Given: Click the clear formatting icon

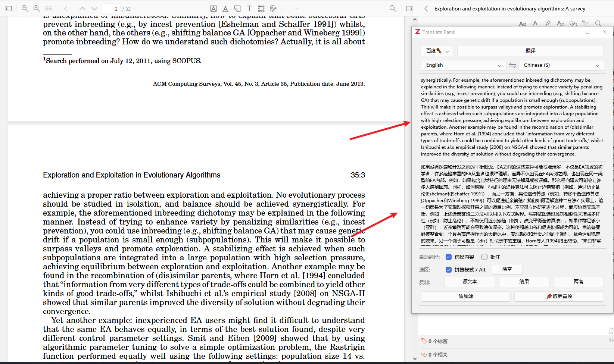Looking at the screenshot, I should (560, 24).
